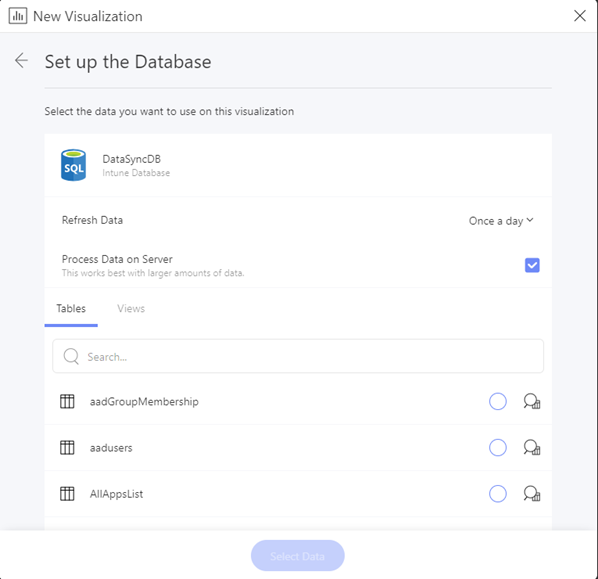The height and width of the screenshot is (579, 598).
Task: Preview data for the aadGroupMembership table
Action: pos(532,401)
